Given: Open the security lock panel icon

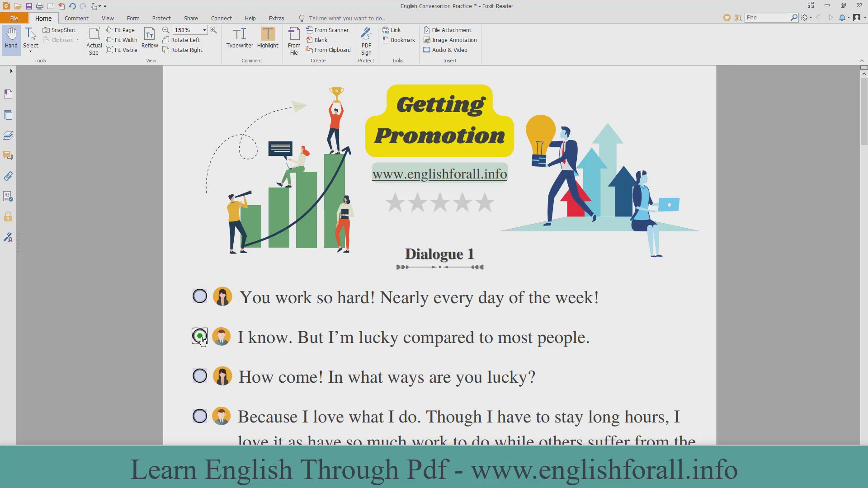Looking at the screenshot, I should tap(8, 217).
